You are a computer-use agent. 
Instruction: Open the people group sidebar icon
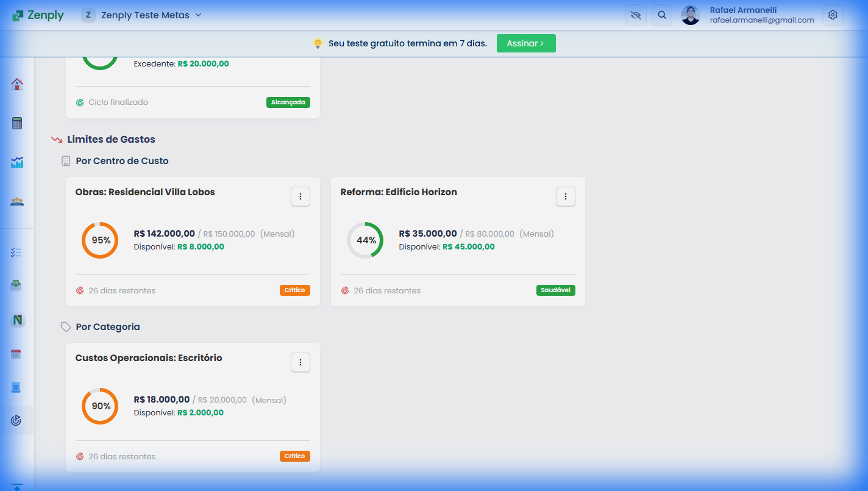coord(17,201)
